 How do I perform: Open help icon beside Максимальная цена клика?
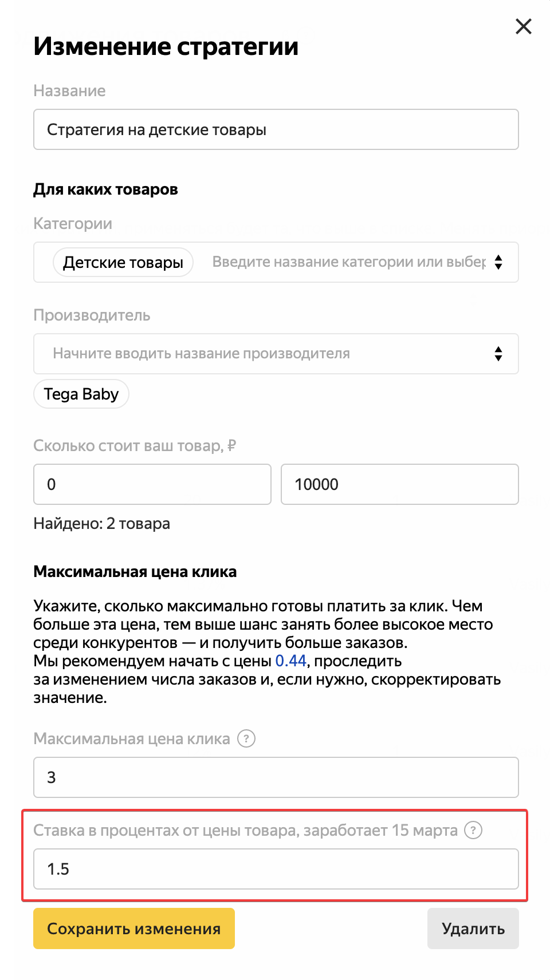[x=246, y=738]
